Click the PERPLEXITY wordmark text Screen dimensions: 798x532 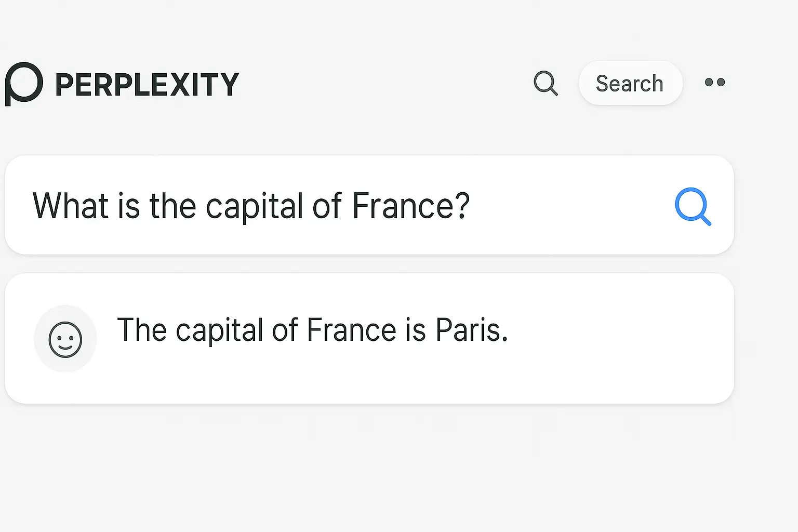pyautogui.click(x=147, y=85)
